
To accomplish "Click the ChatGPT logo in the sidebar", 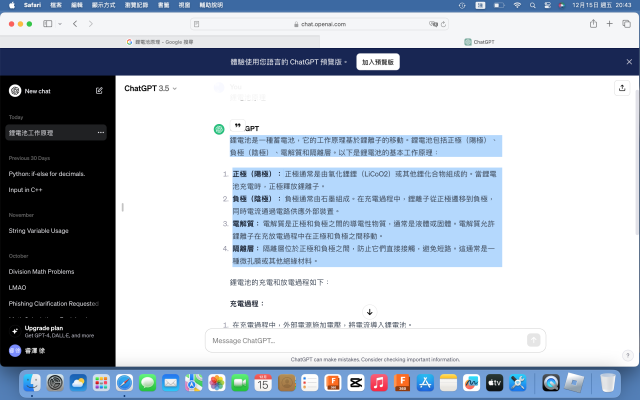I will (x=15, y=91).
